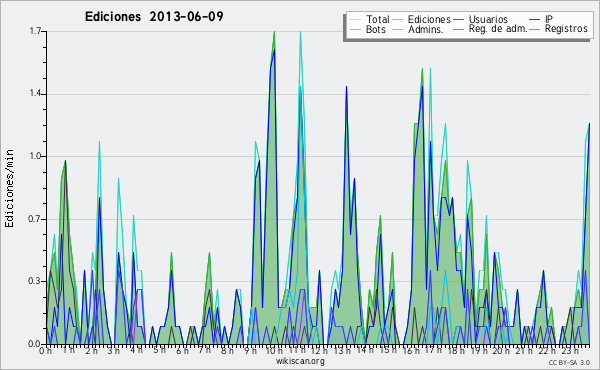
Task: Click the 'Admins.' legend label
Action: pos(426,29)
